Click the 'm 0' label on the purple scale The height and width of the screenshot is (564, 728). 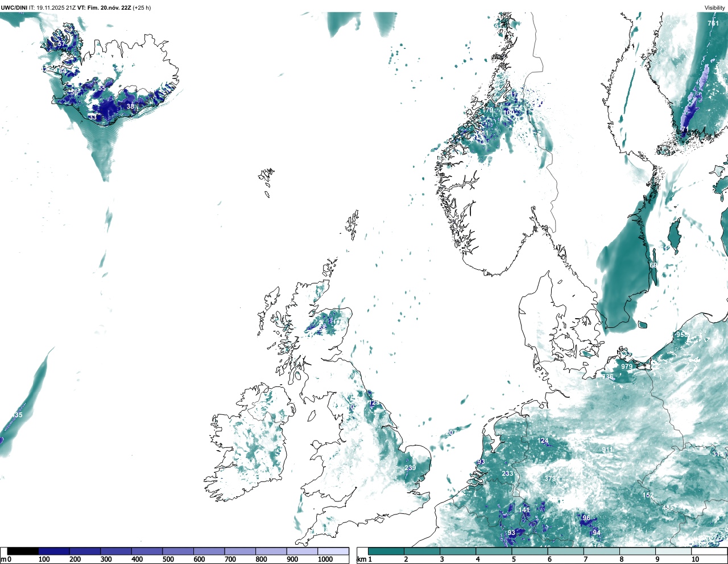[6, 559]
